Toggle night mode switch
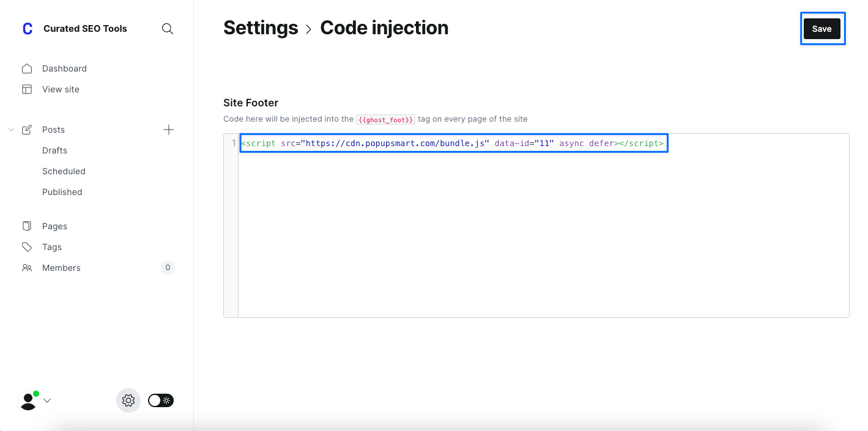This screenshot has width=868, height=431. tap(161, 400)
